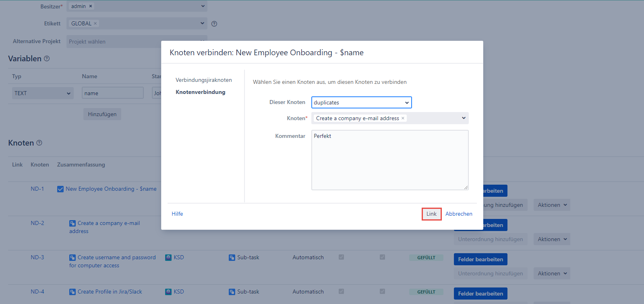Screen dimensions: 644x304
Task: Click the Hilfe link in the dialog
Action: click(177, 214)
